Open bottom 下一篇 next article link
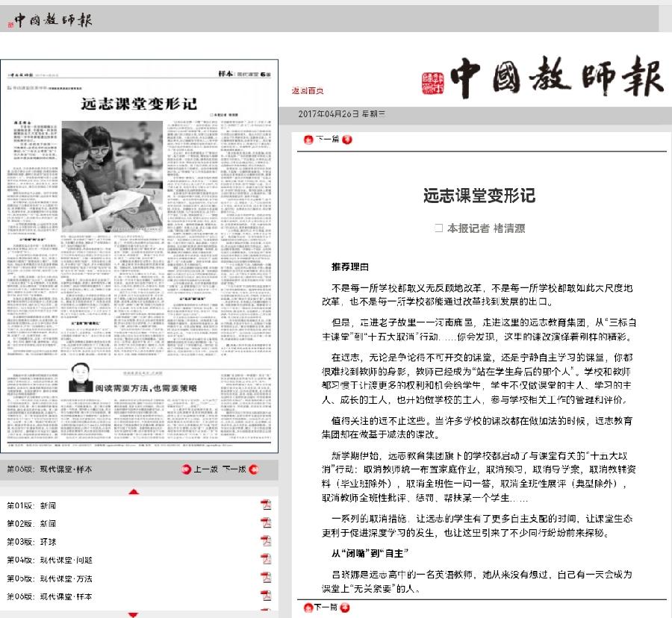Viewport: 672px width, 618px height. 326,608
